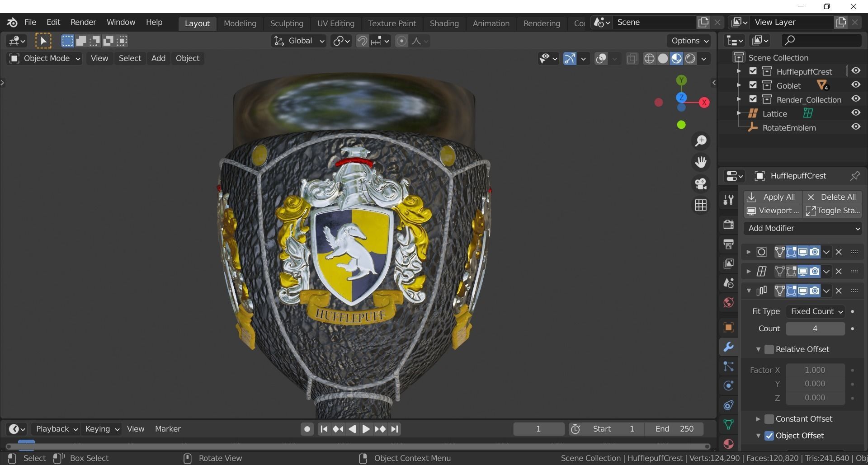Select rendered viewport shading
The image size is (868, 465).
click(x=690, y=59)
